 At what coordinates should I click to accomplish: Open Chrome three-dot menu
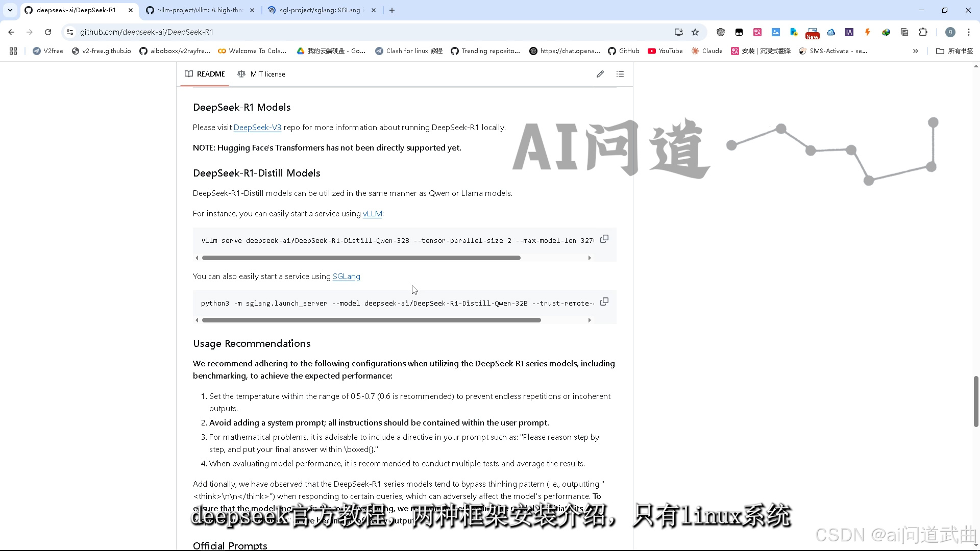point(968,32)
